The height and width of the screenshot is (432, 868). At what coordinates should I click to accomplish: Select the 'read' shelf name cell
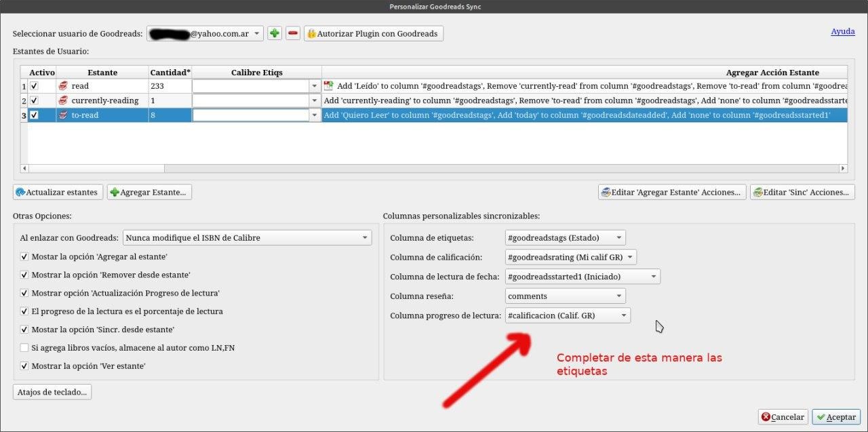[x=102, y=86]
